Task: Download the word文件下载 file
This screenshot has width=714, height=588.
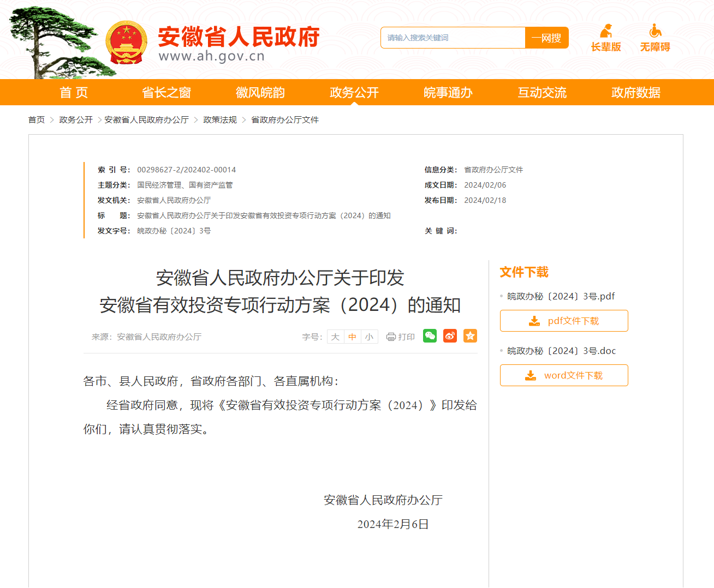Action: 564,375
